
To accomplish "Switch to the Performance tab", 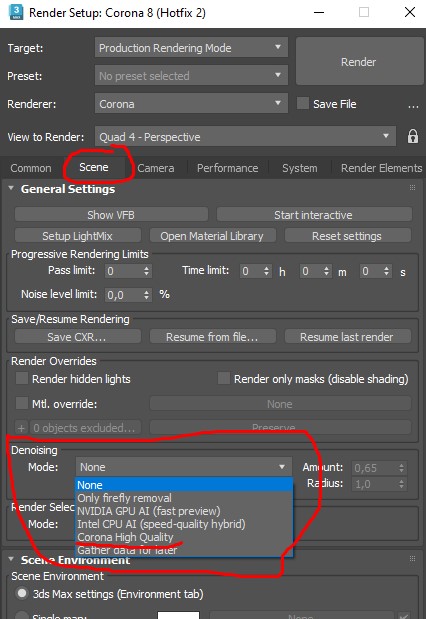I will tap(227, 168).
